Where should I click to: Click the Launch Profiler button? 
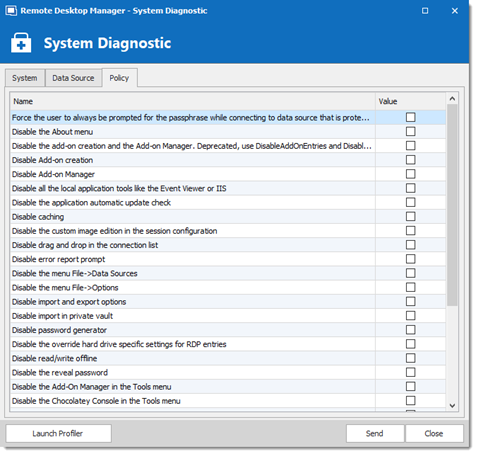click(58, 433)
